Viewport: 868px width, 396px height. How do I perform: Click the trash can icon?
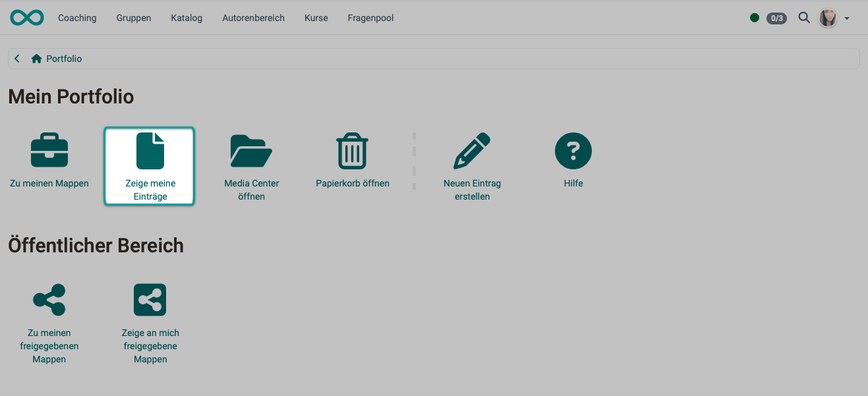[353, 151]
